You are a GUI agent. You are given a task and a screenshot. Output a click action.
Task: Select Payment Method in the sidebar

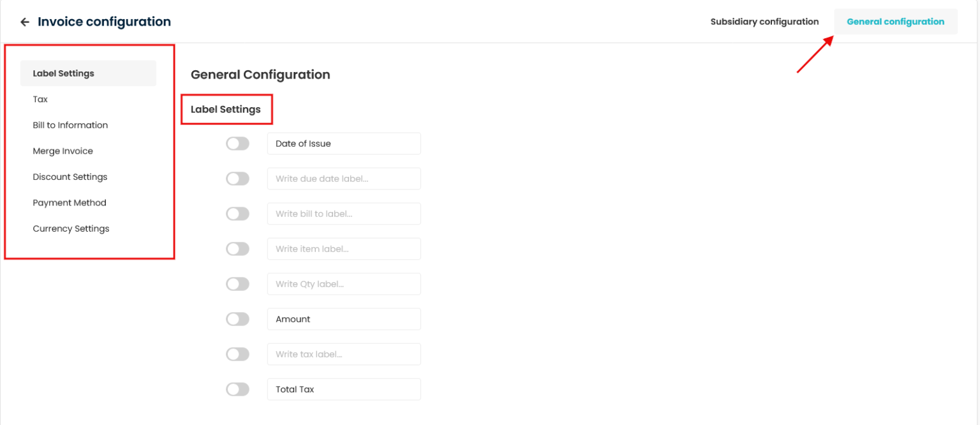point(69,202)
